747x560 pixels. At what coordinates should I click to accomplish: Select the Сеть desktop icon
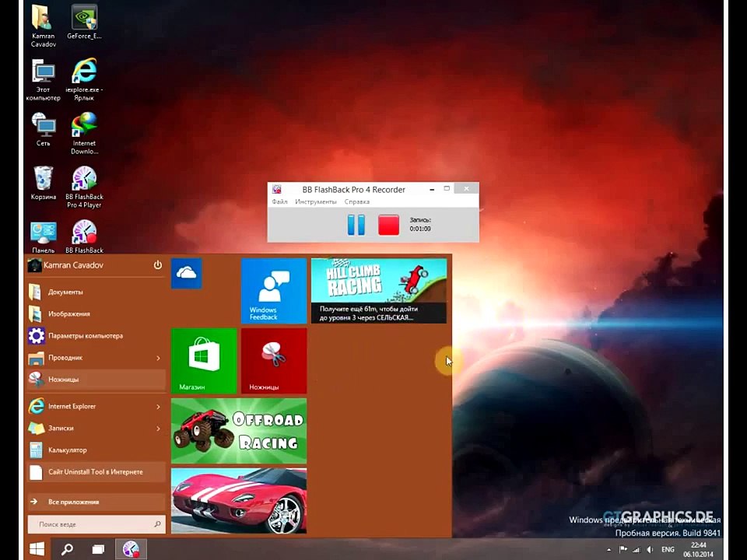[44, 130]
